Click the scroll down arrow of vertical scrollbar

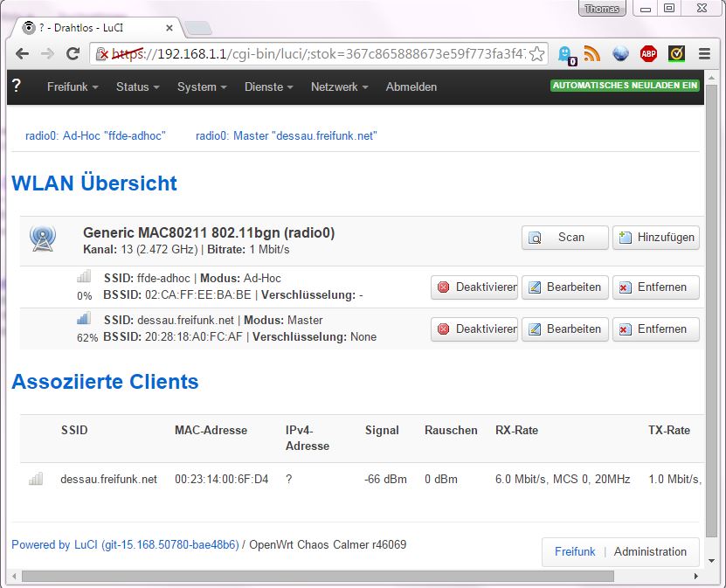point(712,561)
